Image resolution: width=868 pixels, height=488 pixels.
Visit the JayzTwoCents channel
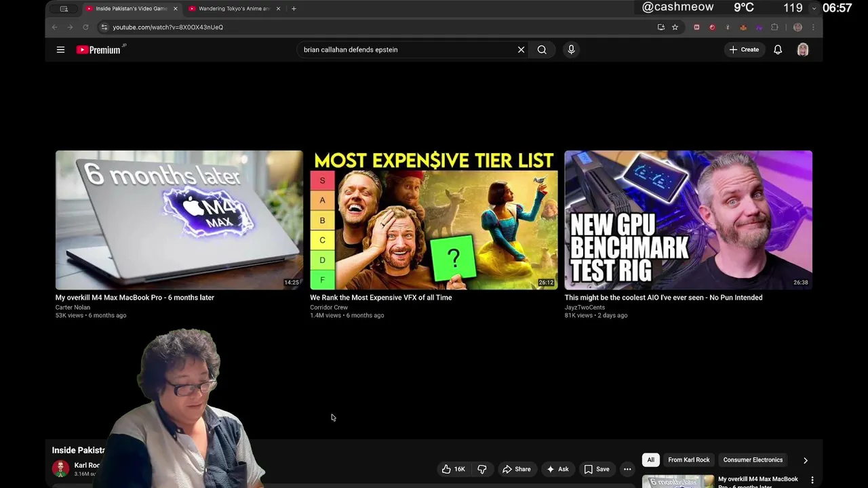point(585,308)
